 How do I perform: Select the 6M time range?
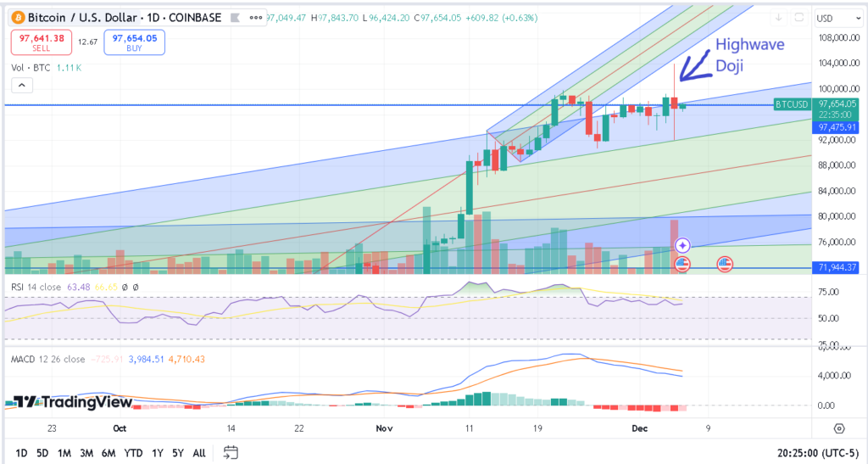click(108, 453)
